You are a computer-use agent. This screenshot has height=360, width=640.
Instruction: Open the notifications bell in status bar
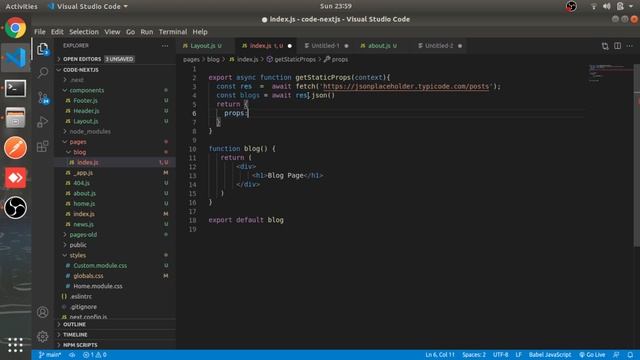point(630,355)
